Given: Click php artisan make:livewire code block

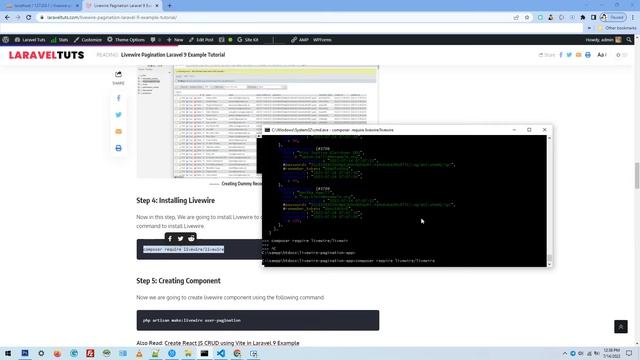Looking at the screenshot, I should pyautogui.click(x=258, y=320).
